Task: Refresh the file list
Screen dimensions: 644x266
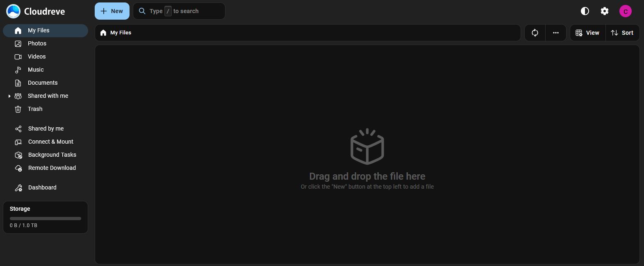Action: coord(535,33)
